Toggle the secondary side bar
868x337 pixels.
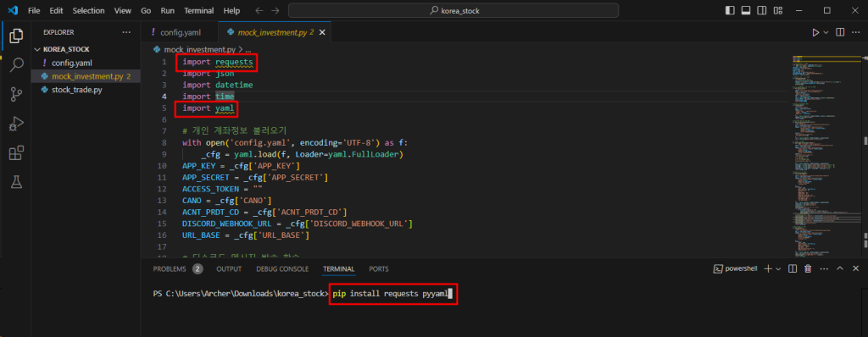coord(762,10)
